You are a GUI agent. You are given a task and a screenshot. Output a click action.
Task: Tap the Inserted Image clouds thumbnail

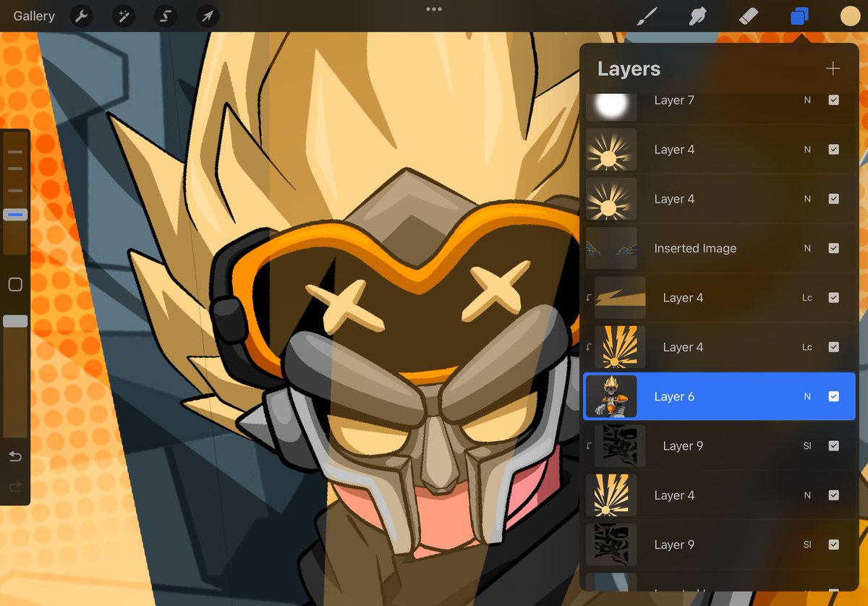(x=611, y=248)
